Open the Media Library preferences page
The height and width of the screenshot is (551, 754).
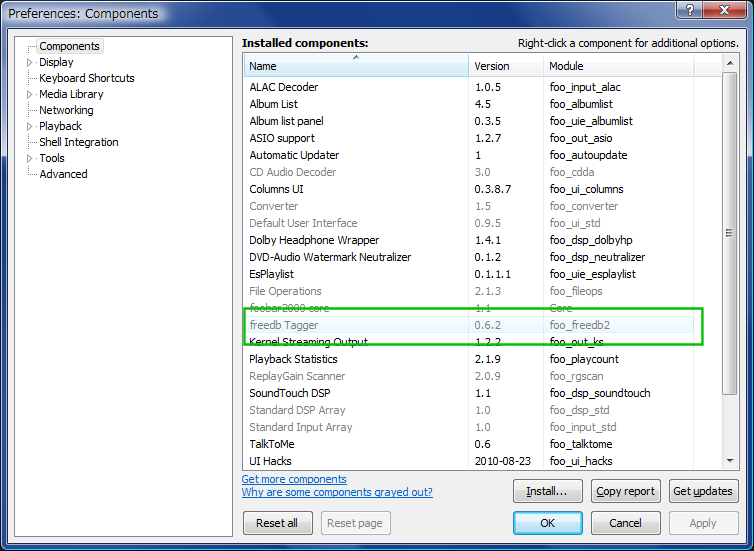click(71, 94)
